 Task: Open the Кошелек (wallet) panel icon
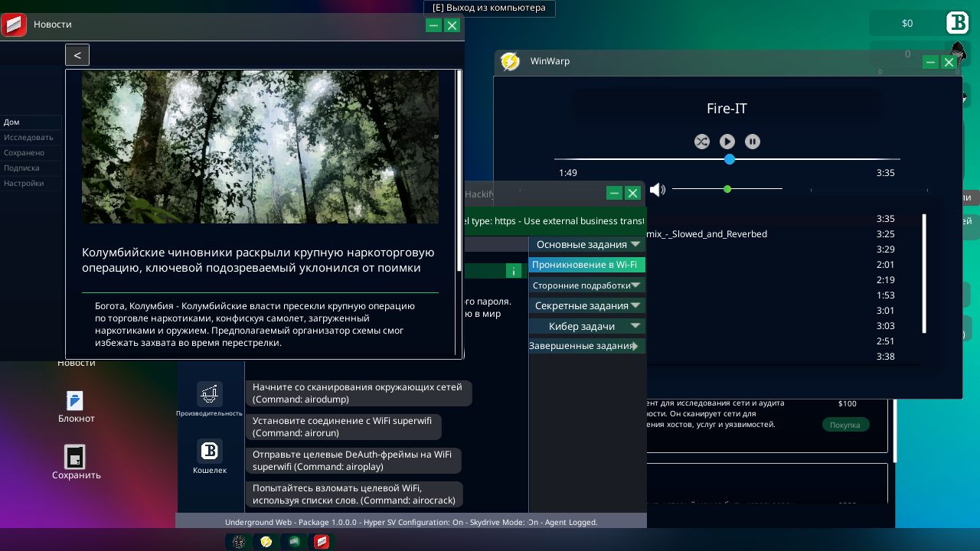(210, 451)
